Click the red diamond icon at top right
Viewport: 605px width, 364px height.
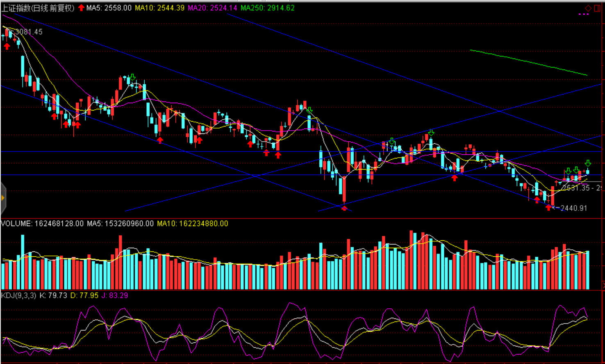pos(588,8)
